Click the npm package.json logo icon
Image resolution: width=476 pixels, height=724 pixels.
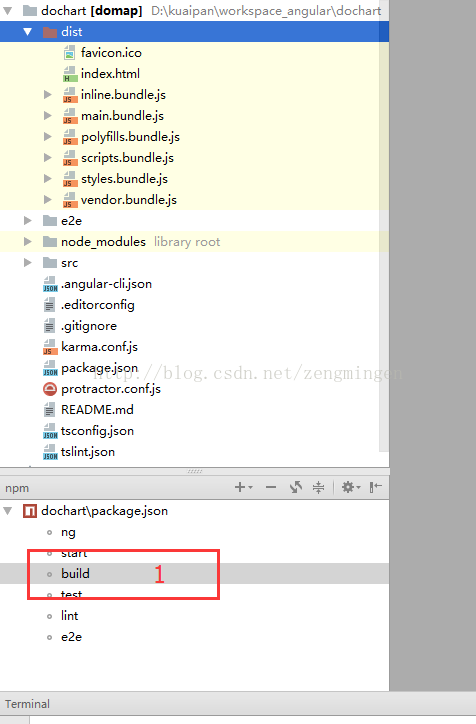point(30,511)
